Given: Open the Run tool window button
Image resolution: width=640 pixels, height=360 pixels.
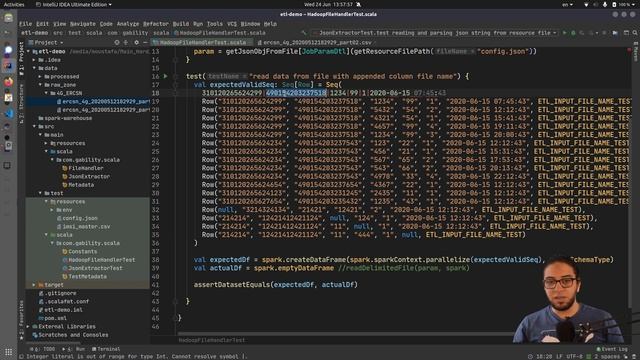Looking at the screenshot, I should click(73, 349).
